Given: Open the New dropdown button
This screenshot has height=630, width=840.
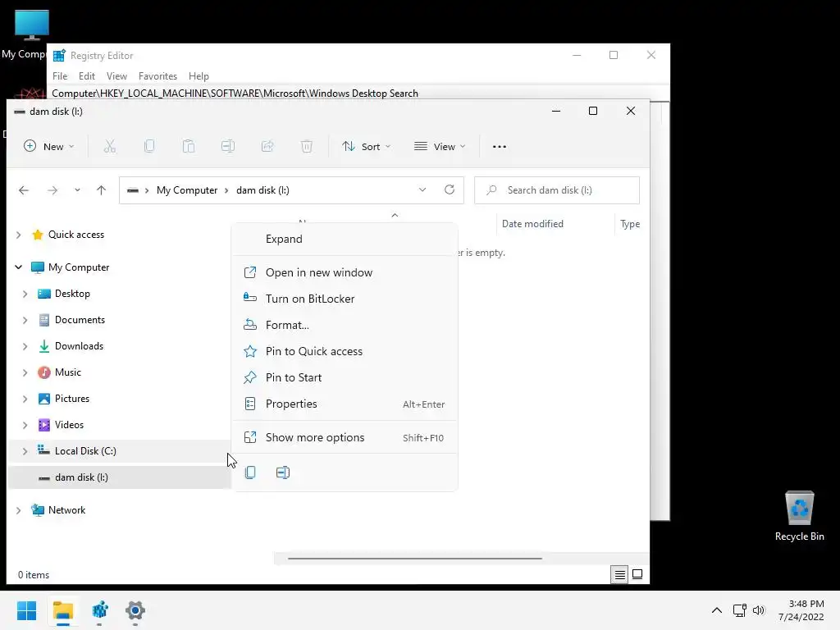Looking at the screenshot, I should [48, 146].
